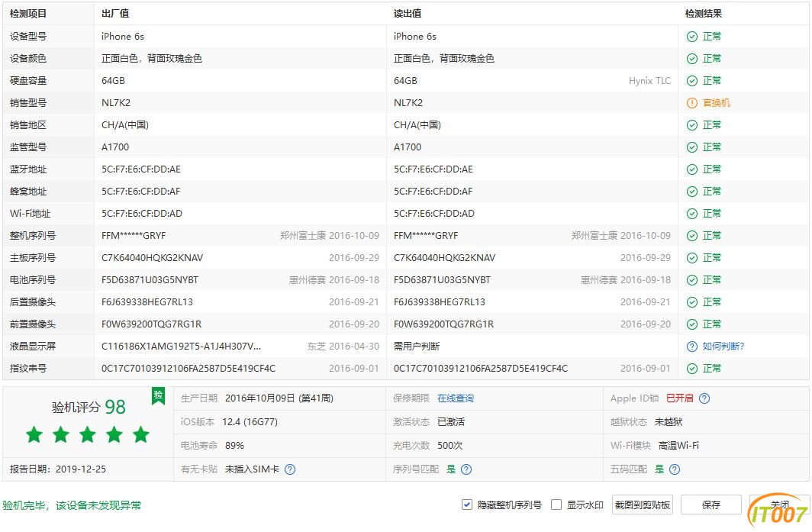Click factory value 正面白色，背面玫瑰金色
The height and width of the screenshot is (532, 812).
click(x=152, y=59)
